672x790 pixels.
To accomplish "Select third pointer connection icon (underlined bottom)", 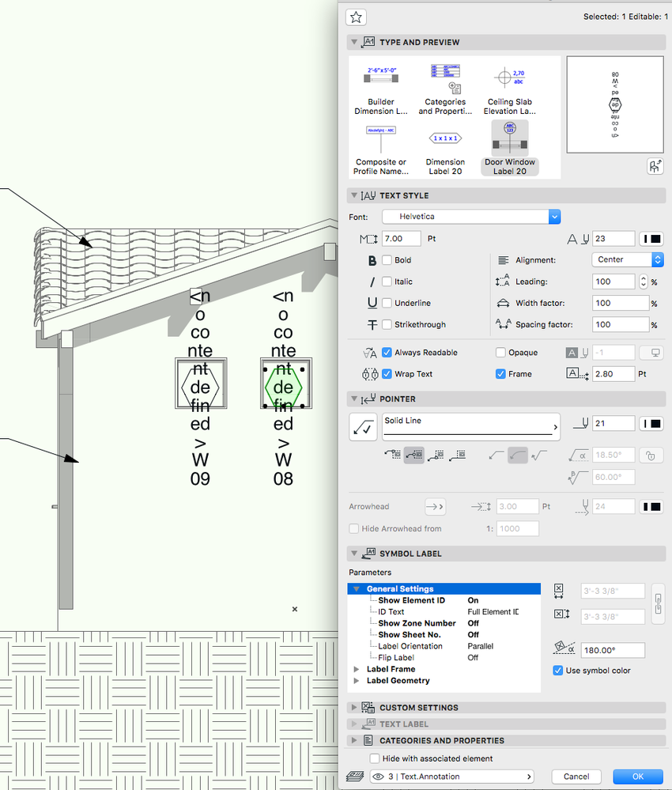I will (436, 455).
